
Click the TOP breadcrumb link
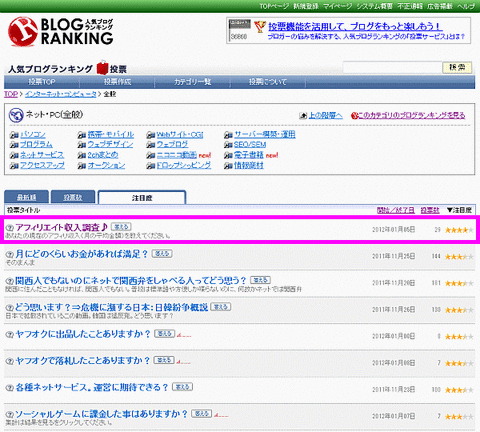coord(11,94)
